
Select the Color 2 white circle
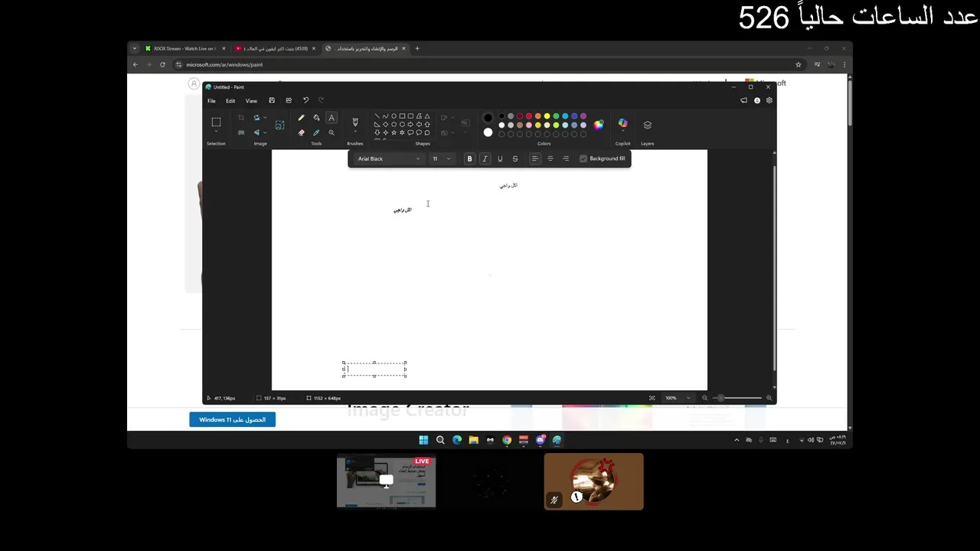488,132
